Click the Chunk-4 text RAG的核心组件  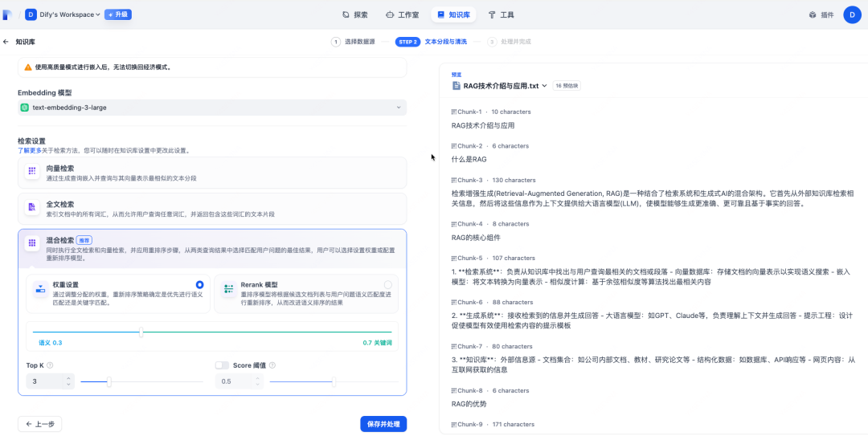point(476,238)
